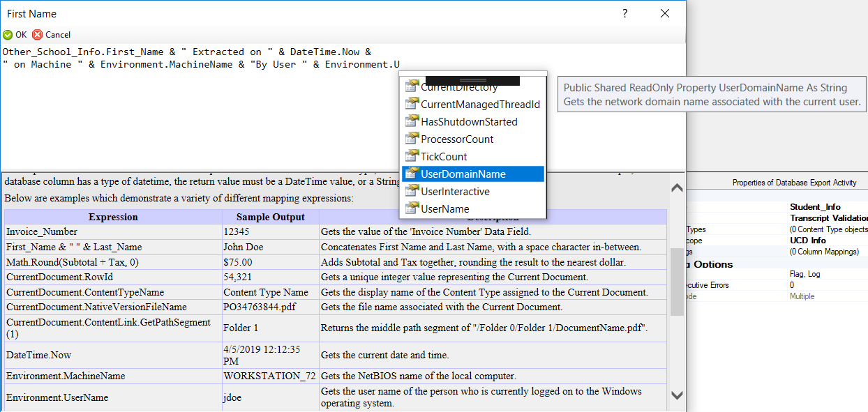The width and height of the screenshot is (868, 412).
Task: Click the property icon beside CurrentManagedThreadId
Action: (x=412, y=105)
